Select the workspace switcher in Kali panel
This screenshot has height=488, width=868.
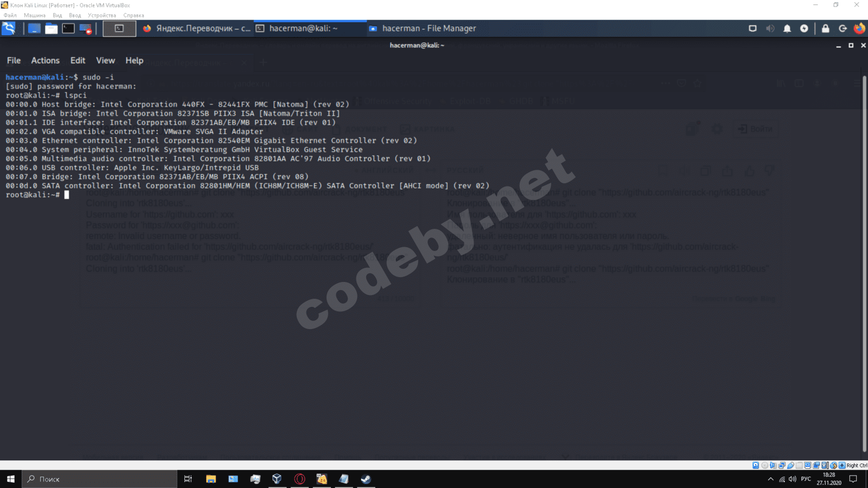tap(119, 28)
